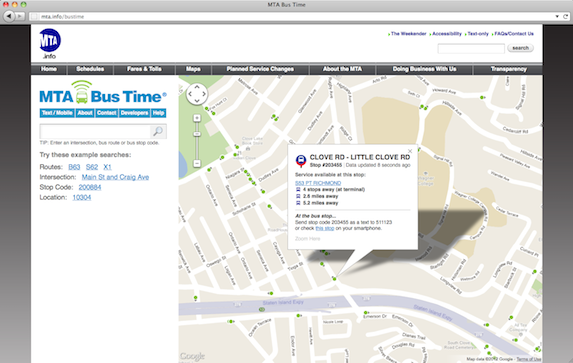573x363 pixels.
Task: Click the magnifying glass search icon
Action: click(x=158, y=131)
